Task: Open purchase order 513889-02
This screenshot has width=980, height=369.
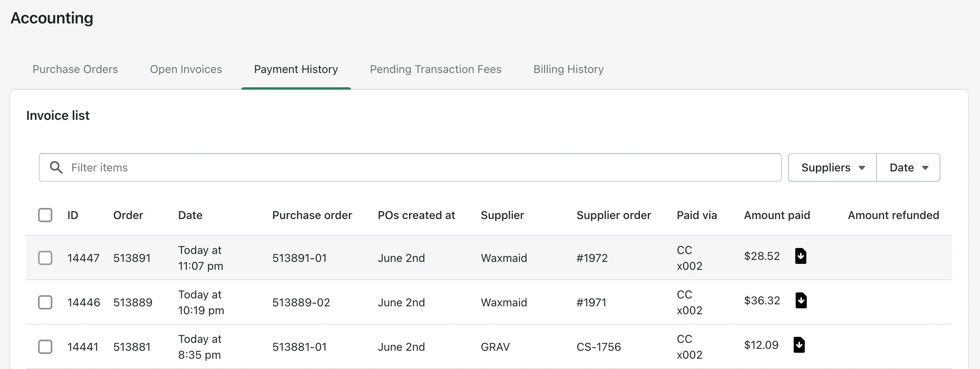Action: 301,302
